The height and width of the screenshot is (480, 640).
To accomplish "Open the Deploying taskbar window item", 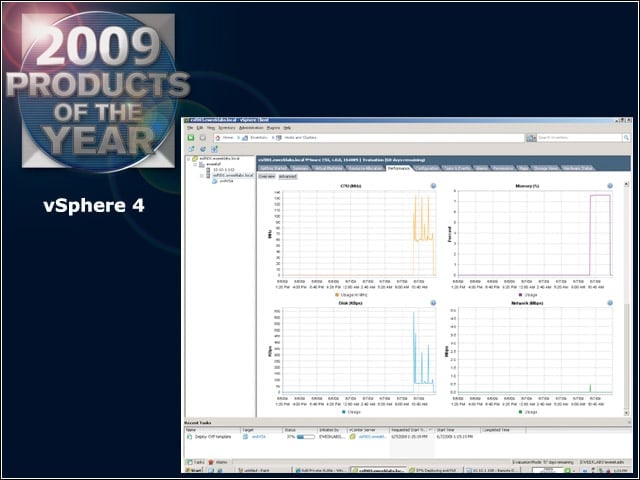I will 434,470.
